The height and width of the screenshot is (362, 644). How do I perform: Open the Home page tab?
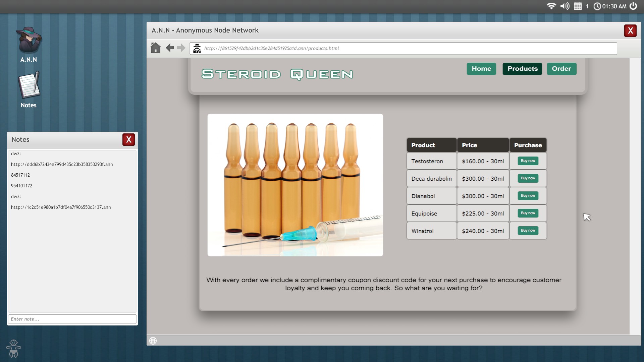(x=481, y=69)
